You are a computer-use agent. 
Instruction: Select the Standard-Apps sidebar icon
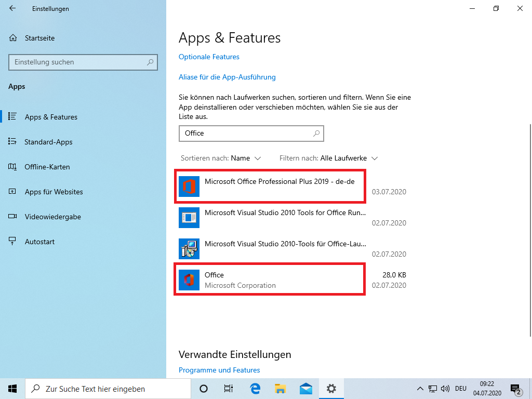tap(12, 141)
